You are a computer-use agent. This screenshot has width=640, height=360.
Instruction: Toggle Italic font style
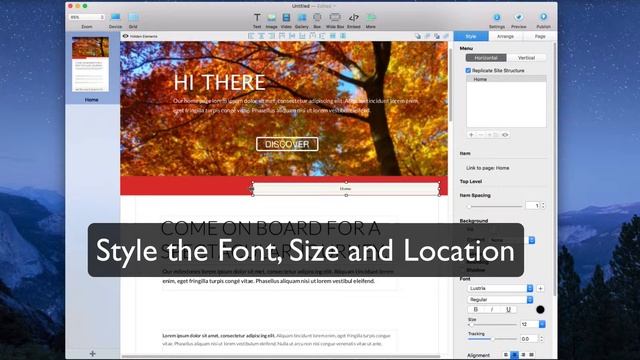pyautogui.click(x=492, y=309)
